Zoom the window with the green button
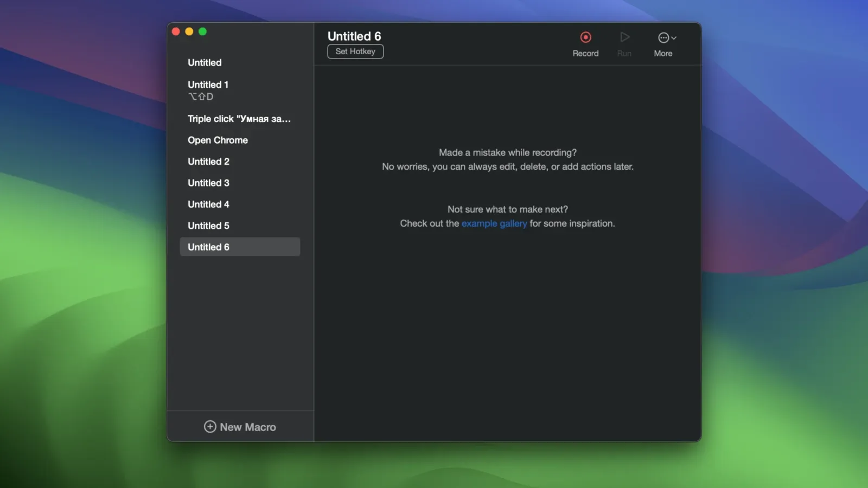868x488 pixels. click(x=202, y=31)
